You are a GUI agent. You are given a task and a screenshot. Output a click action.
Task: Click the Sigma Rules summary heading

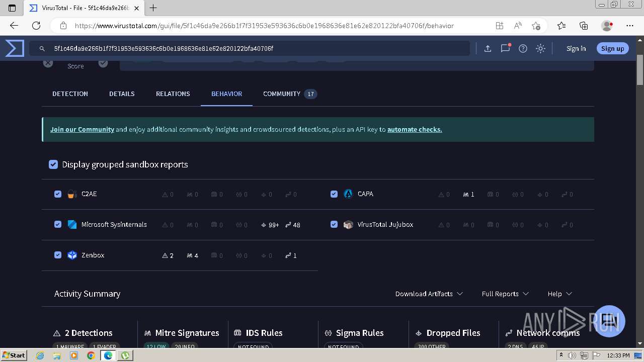[x=354, y=333]
